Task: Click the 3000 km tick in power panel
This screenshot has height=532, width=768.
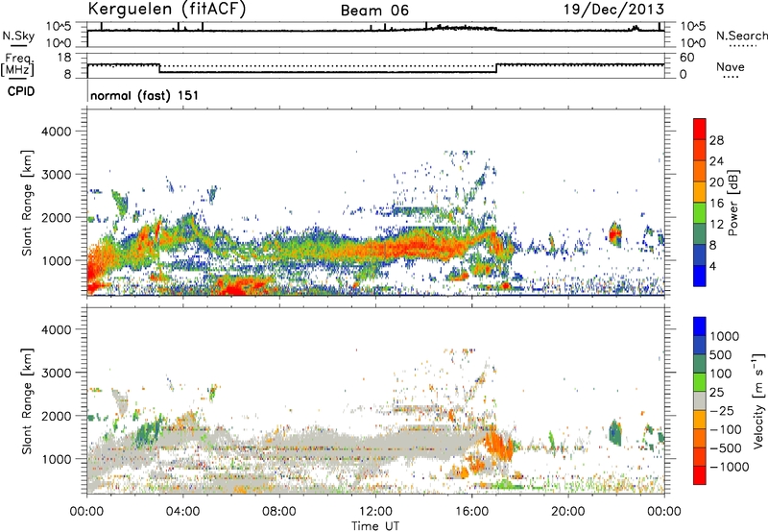Action: coord(56,175)
